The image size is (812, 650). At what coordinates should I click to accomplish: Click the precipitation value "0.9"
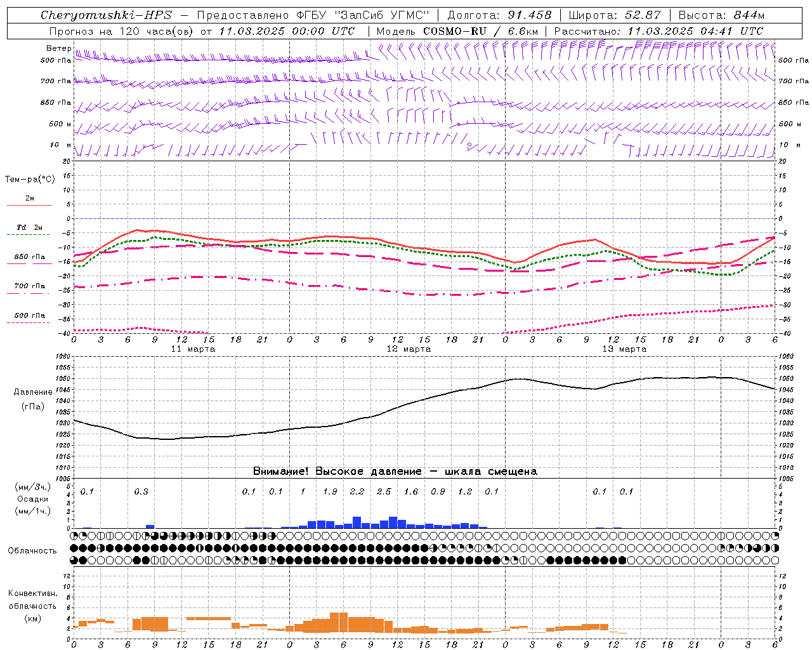coord(438,491)
